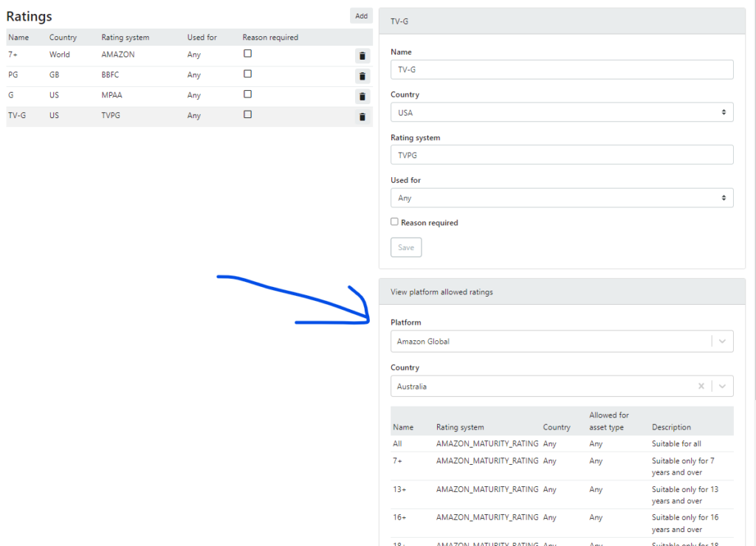Delete the PG BBFC rating row
Image resolution: width=756 pixels, height=546 pixels.
362,76
